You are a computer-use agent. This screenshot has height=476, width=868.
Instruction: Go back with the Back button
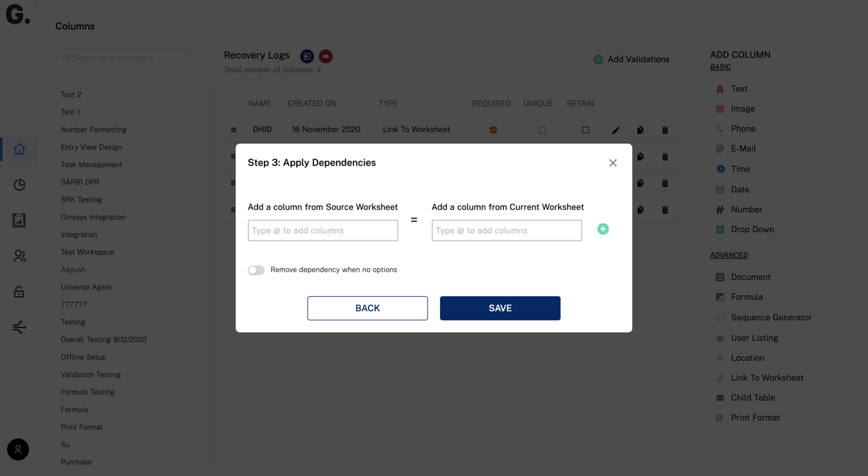coord(367,308)
